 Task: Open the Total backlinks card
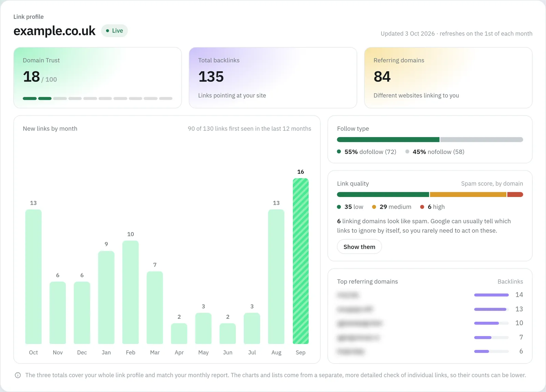pos(273,78)
